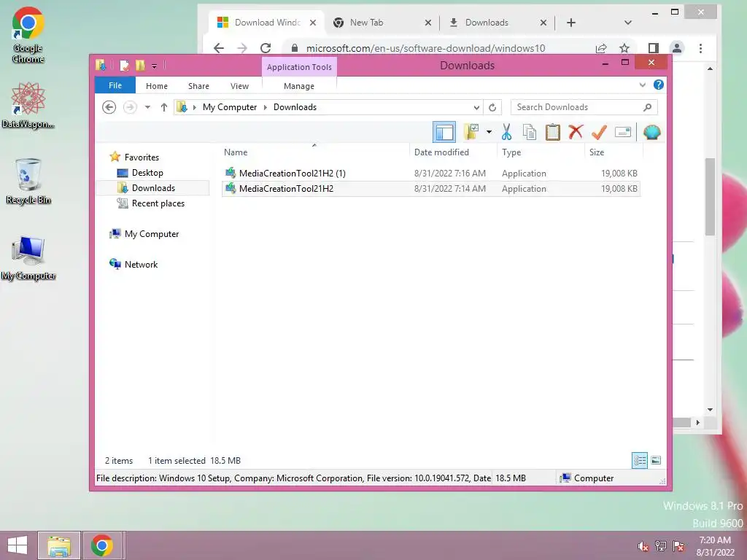Open folder options toolbar icon
This screenshot has width=747, height=560.
coord(471,132)
